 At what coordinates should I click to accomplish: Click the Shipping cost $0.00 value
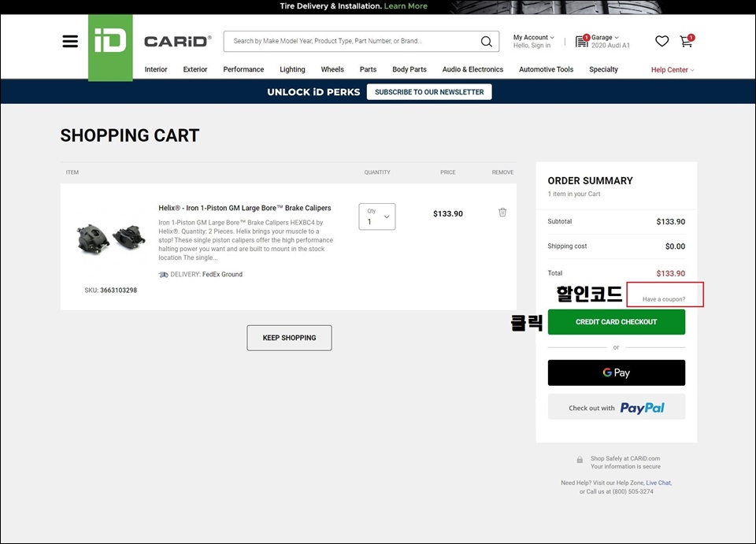675,246
